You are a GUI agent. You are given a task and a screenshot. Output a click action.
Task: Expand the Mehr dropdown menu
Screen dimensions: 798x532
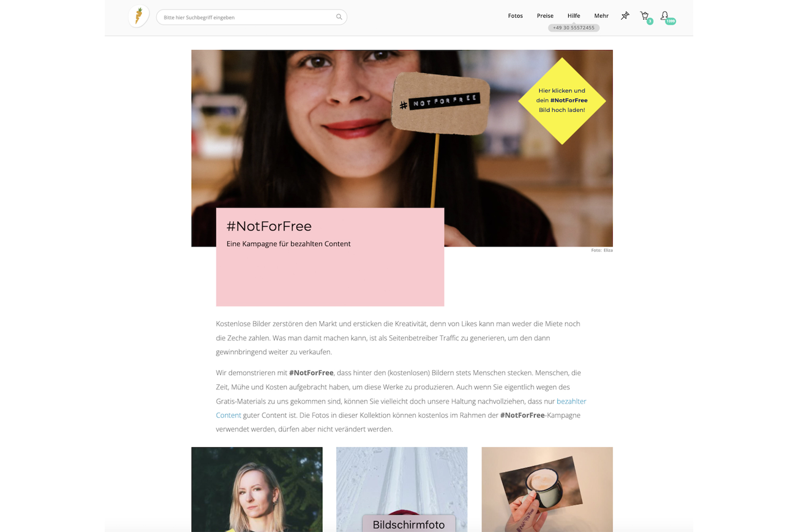[x=601, y=16]
